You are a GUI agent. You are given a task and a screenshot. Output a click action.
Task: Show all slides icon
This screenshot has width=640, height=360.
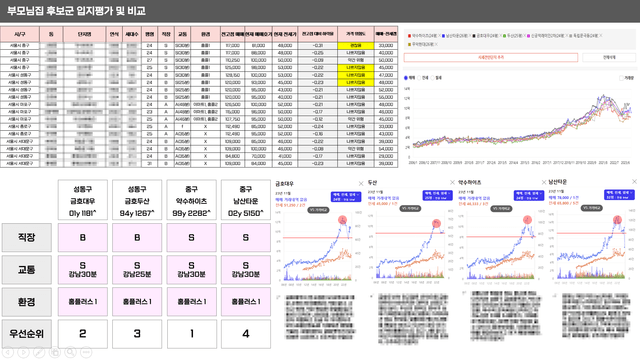(x=55, y=352)
